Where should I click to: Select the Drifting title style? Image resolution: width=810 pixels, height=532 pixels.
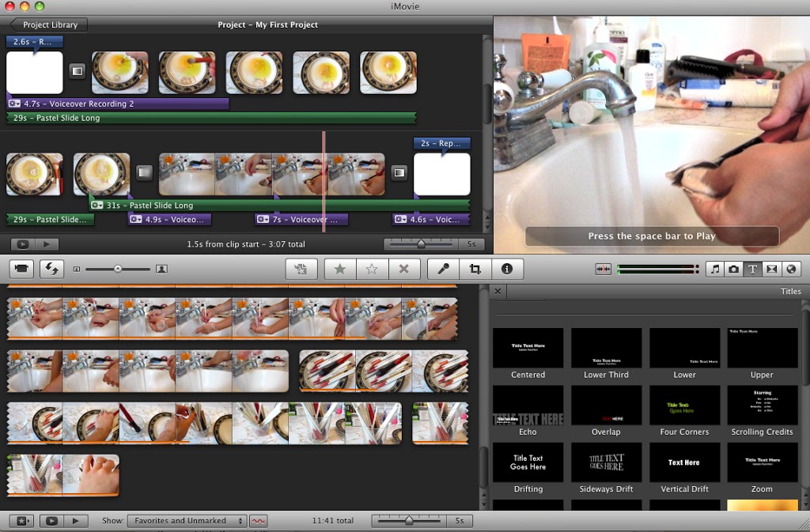[x=528, y=468]
